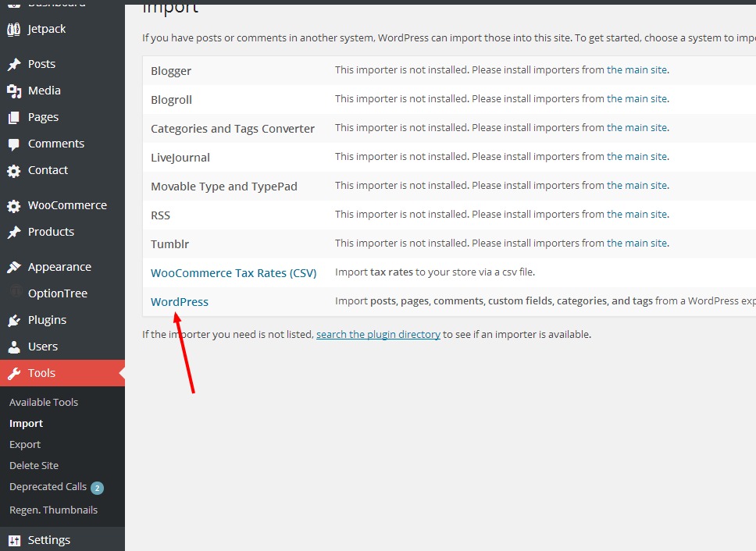Click the Plugins plug icon

(14, 320)
